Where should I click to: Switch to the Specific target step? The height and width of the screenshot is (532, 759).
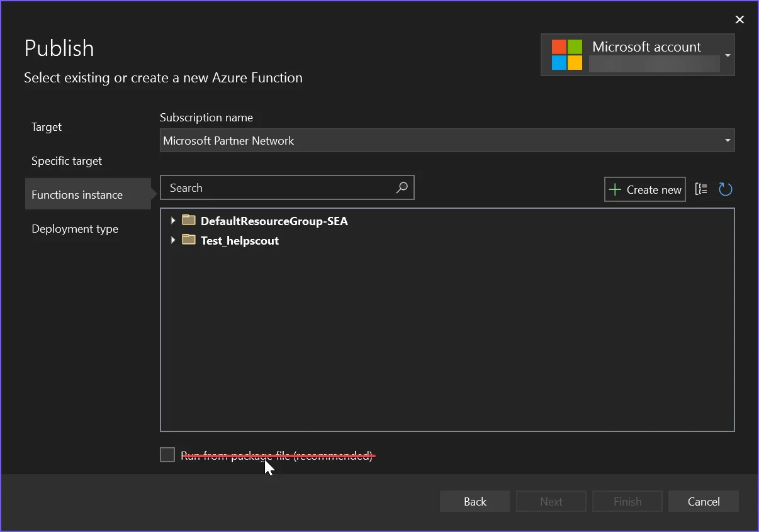point(67,161)
